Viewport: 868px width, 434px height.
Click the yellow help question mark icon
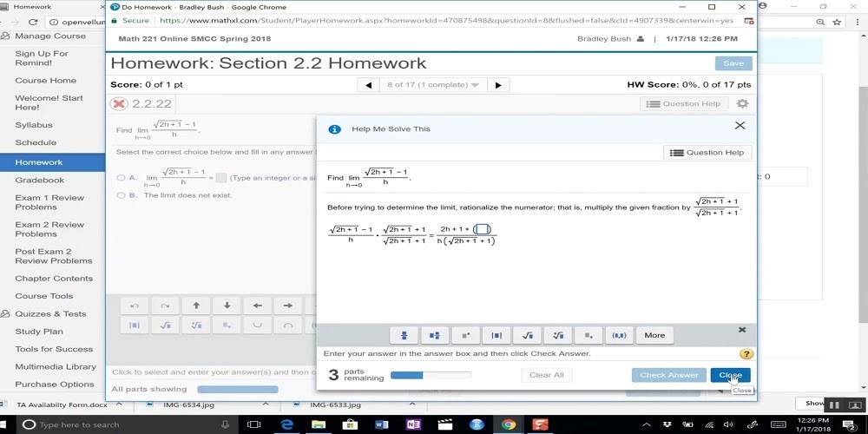pyautogui.click(x=746, y=354)
